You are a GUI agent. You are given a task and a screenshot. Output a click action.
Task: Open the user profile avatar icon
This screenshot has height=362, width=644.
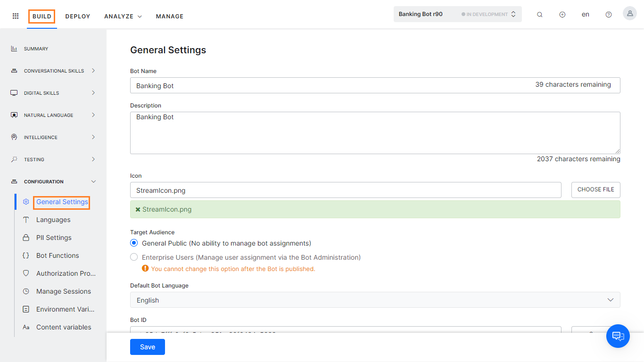[x=629, y=13]
